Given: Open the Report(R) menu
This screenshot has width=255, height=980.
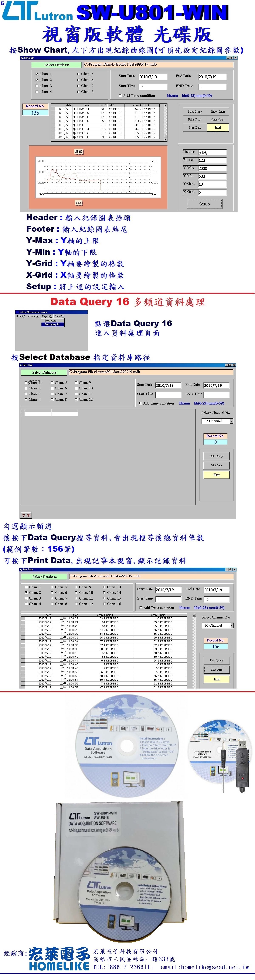Looking at the screenshot, I should pos(47,316).
